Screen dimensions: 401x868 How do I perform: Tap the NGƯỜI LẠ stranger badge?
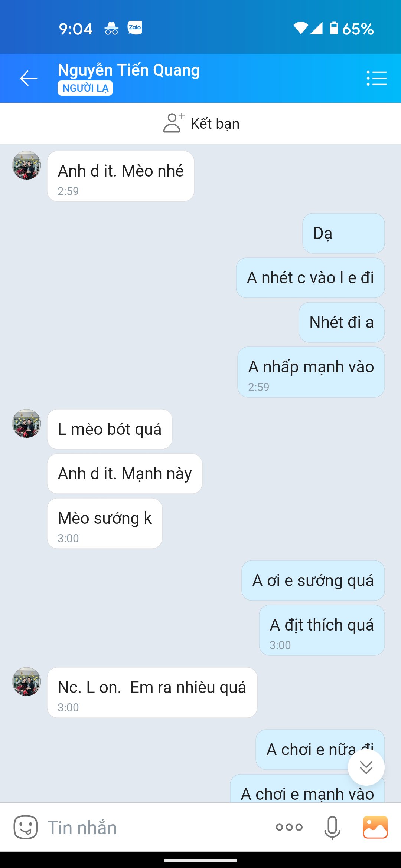(x=85, y=88)
